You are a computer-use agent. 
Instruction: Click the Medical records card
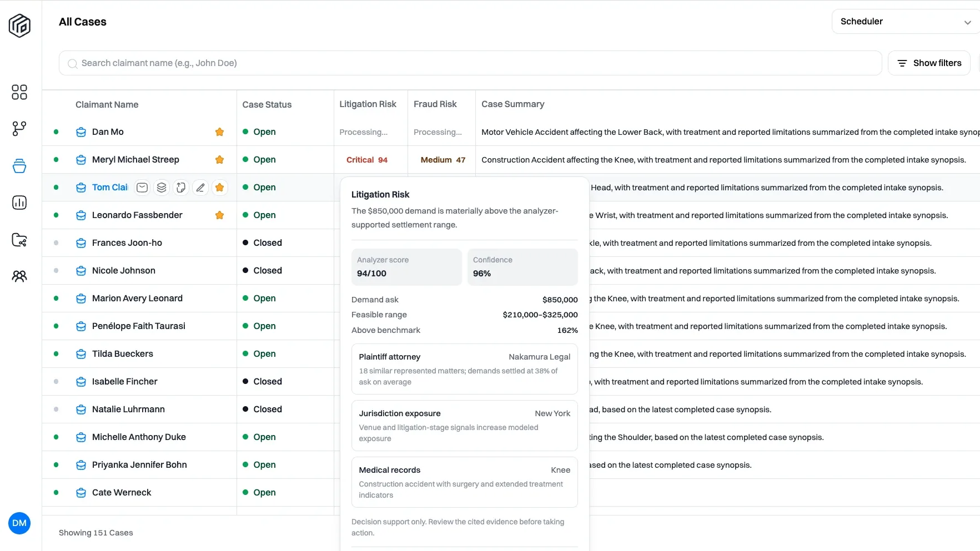pos(465,482)
